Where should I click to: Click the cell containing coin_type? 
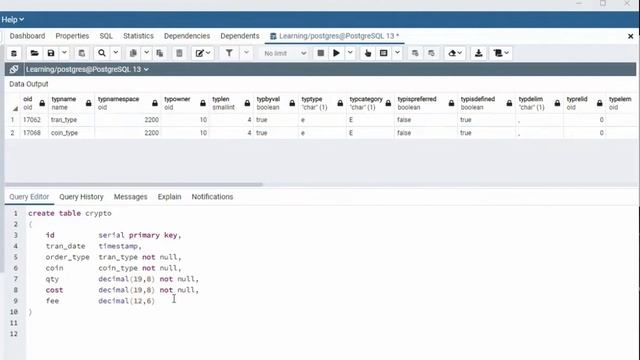tap(71, 133)
